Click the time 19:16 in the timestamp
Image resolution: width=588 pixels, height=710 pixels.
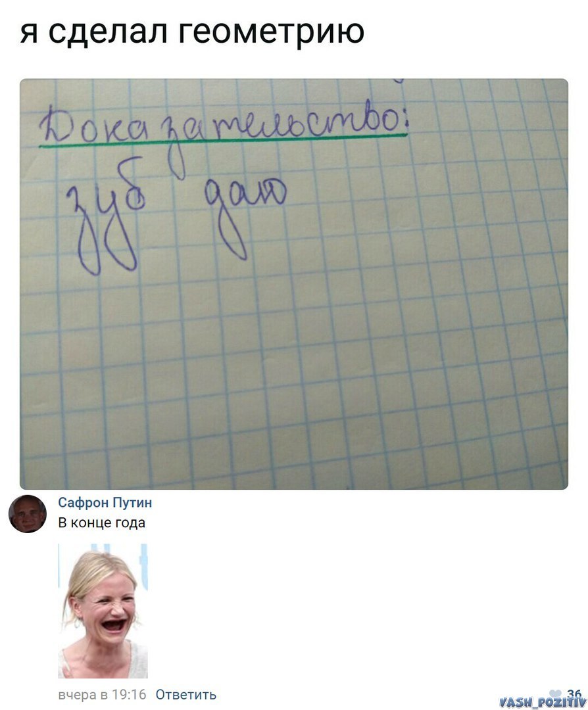point(129,694)
